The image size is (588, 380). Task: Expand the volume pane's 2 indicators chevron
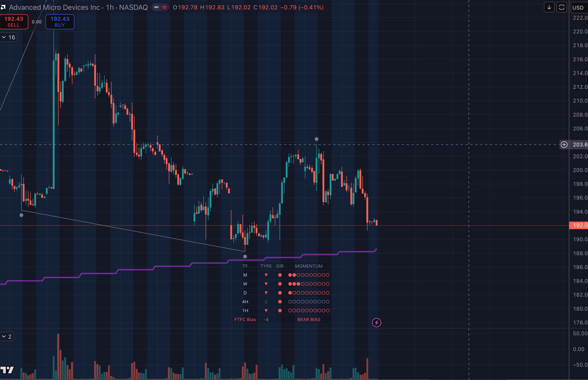click(4, 337)
